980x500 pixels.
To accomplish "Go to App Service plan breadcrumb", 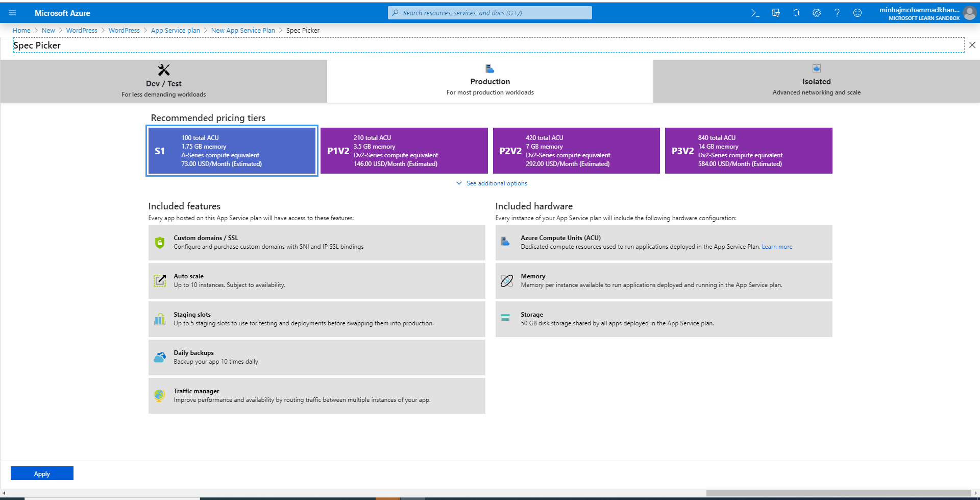I will (x=175, y=31).
